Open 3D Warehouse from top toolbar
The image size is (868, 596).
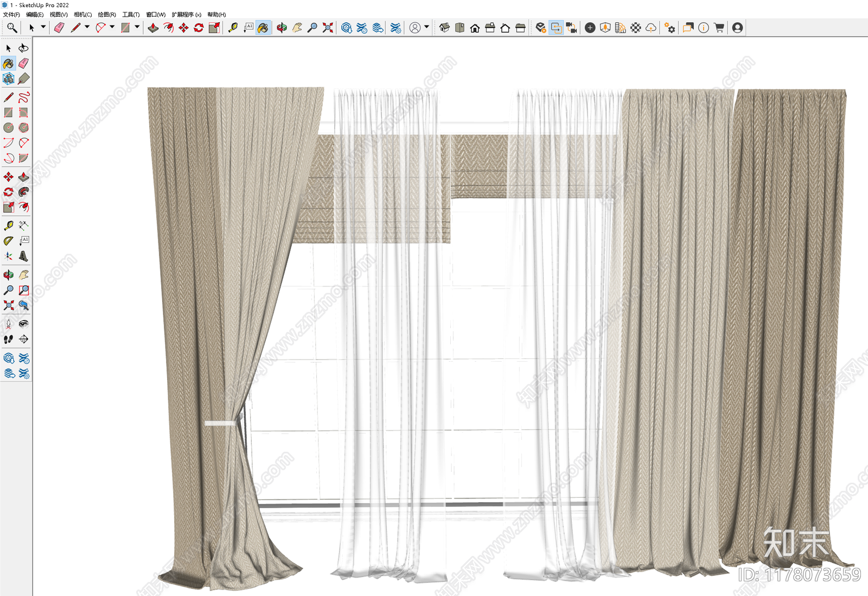pyautogui.click(x=347, y=28)
